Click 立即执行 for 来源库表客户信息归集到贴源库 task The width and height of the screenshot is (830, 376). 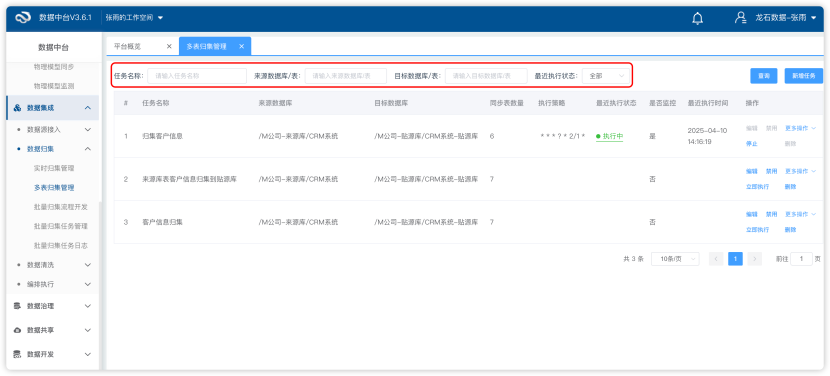tap(757, 186)
